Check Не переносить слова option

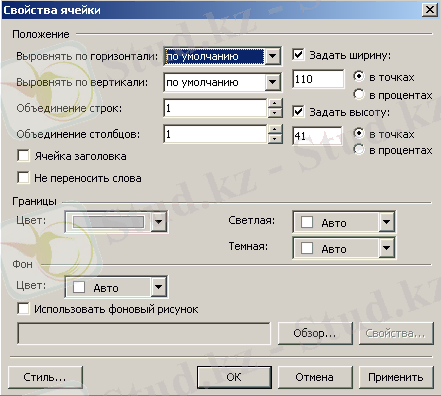pos(23,178)
